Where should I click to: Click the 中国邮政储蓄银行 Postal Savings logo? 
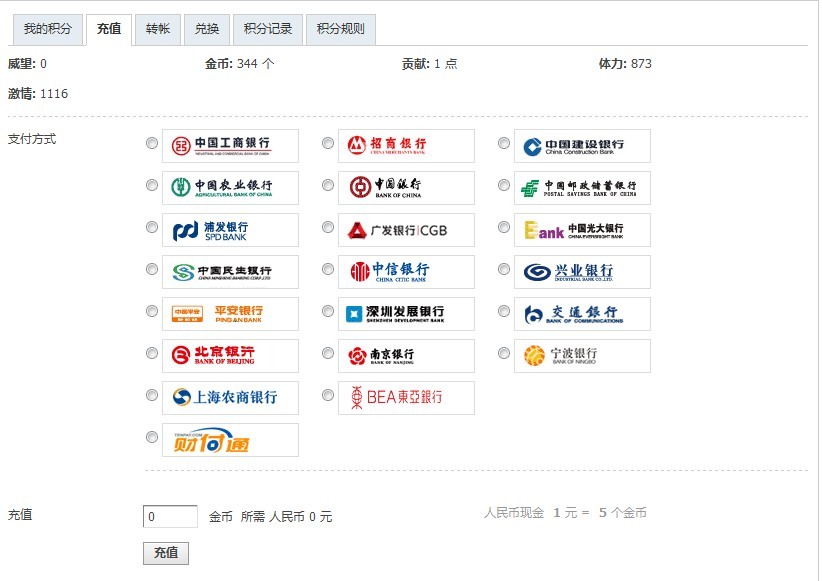(x=582, y=188)
